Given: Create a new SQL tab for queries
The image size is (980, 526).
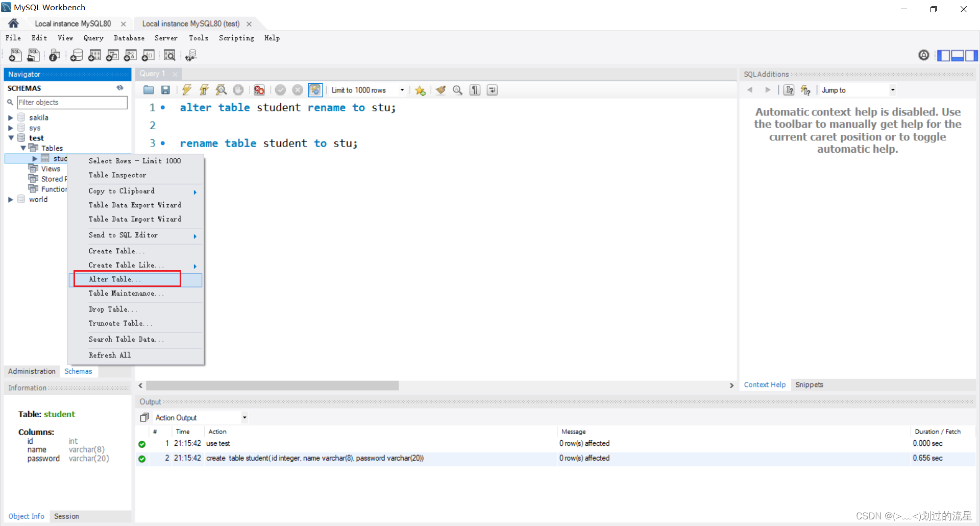Looking at the screenshot, I should (x=15, y=55).
